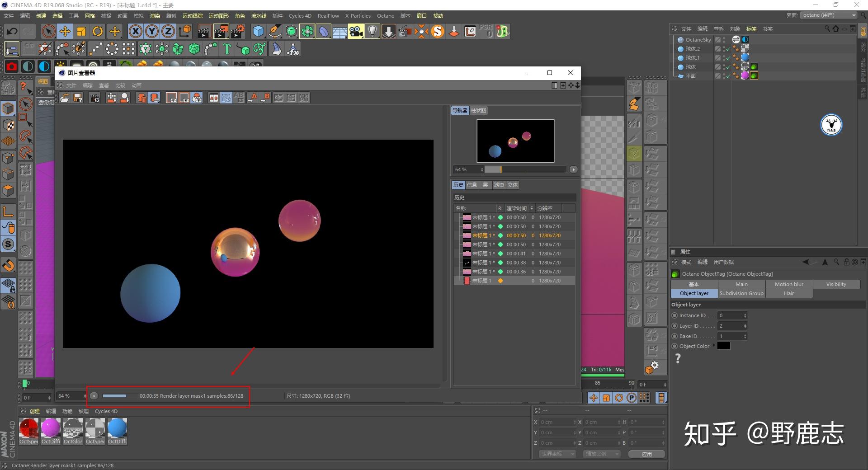Screen dimensions: 868x470
Task: Toggle the green checkmark for 球体.2
Action: tap(728, 49)
